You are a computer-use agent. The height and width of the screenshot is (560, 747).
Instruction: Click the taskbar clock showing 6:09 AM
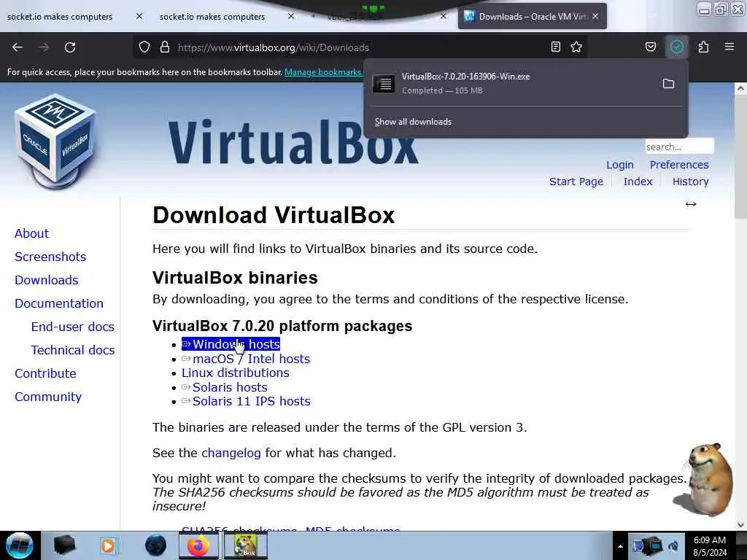tap(710, 546)
